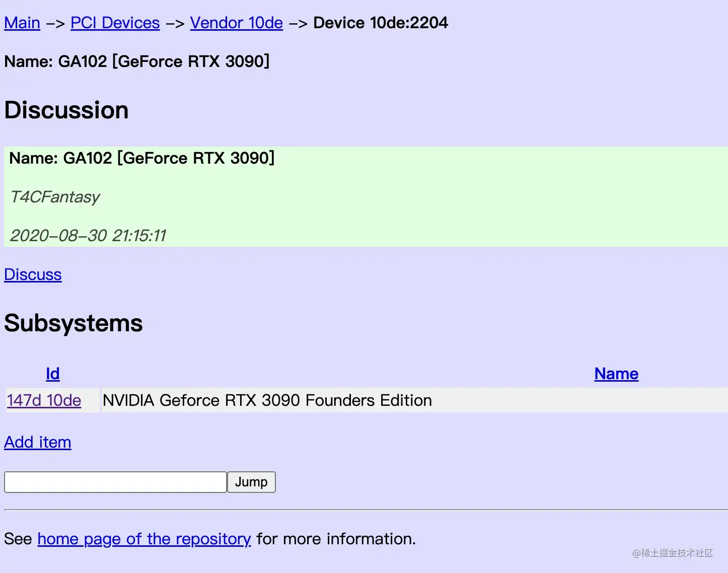The height and width of the screenshot is (573, 728).
Task: Open subsystem entry 147d 10de
Action: pyautogui.click(x=43, y=400)
